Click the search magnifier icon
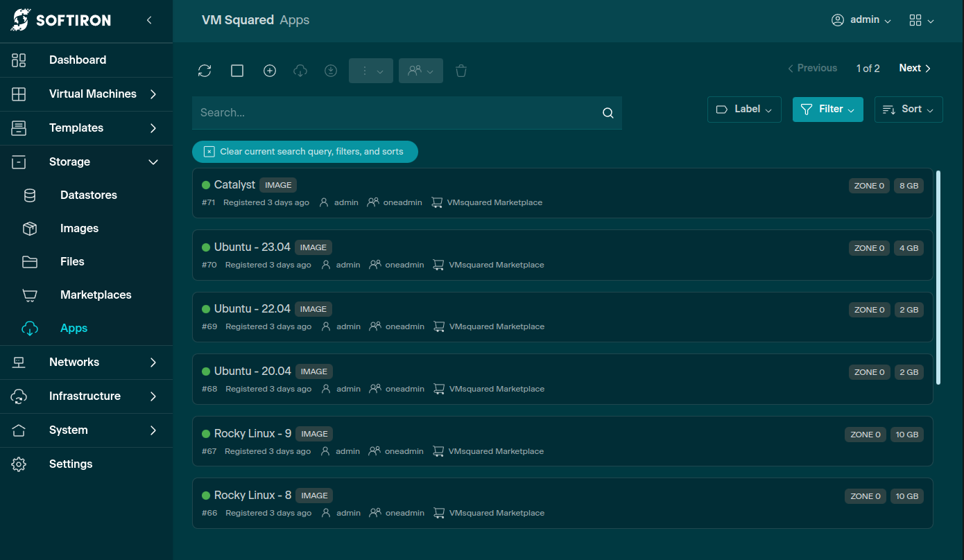The width and height of the screenshot is (964, 560). pos(608,113)
